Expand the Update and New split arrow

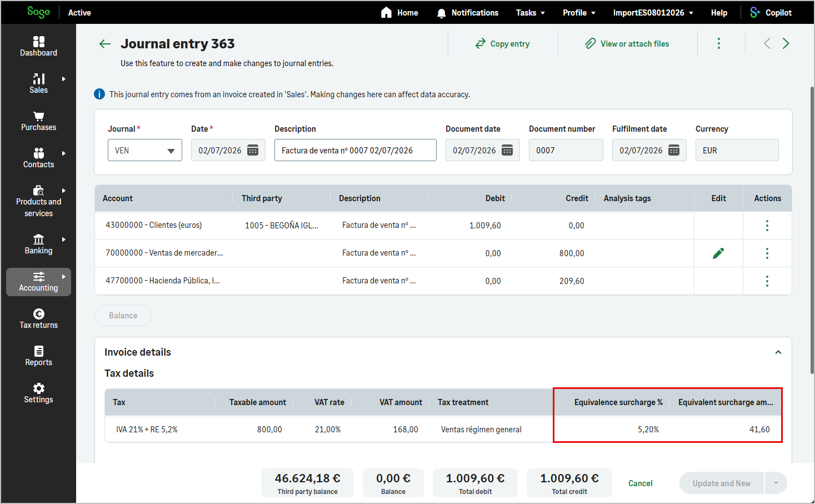pyautogui.click(x=776, y=483)
